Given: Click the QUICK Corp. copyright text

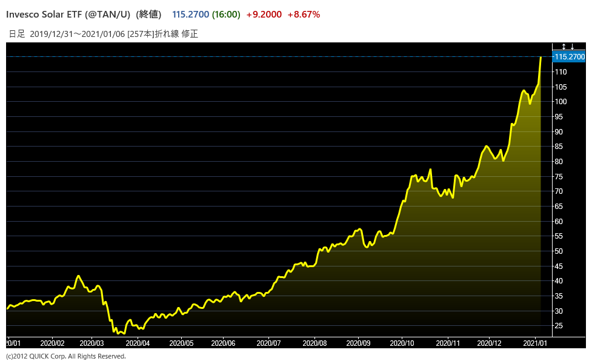Looking at the screenshot, I should pos(65,356).
